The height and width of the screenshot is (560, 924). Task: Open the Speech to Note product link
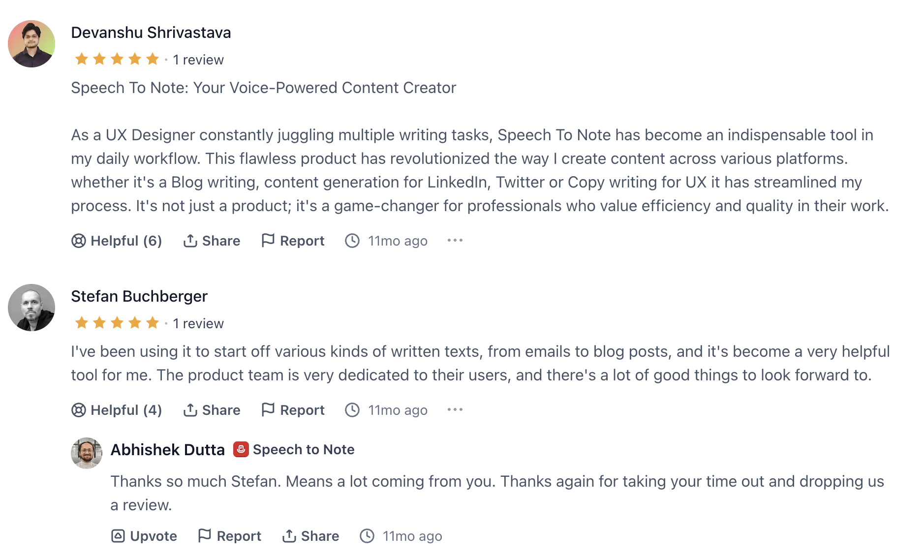coord(304,449)
